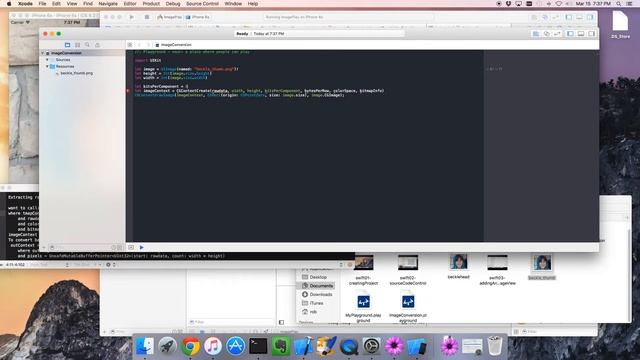Viewport: 640px width, 360px height.
Task: Open the issue navigator warning icon
Action: (x=97, y=45)
